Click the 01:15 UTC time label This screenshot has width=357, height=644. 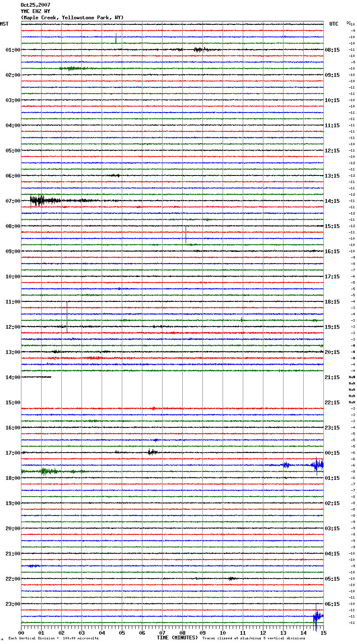click(x=332, y=478)
